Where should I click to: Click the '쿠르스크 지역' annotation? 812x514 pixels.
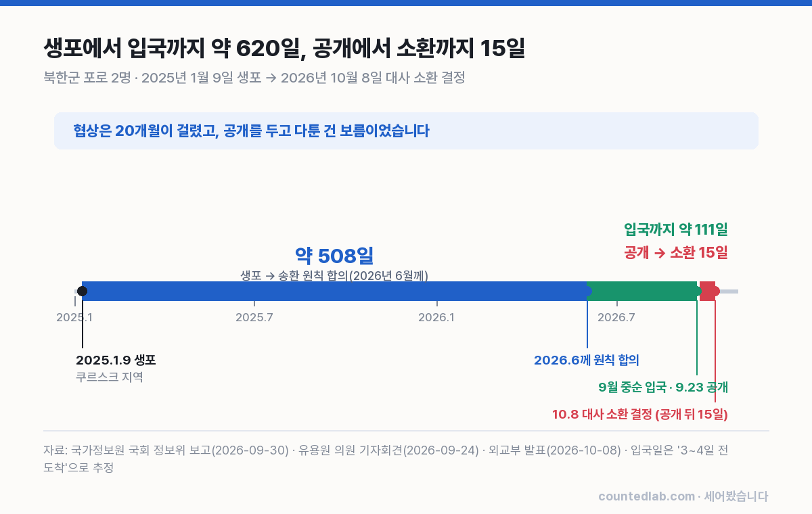[110, 377]
